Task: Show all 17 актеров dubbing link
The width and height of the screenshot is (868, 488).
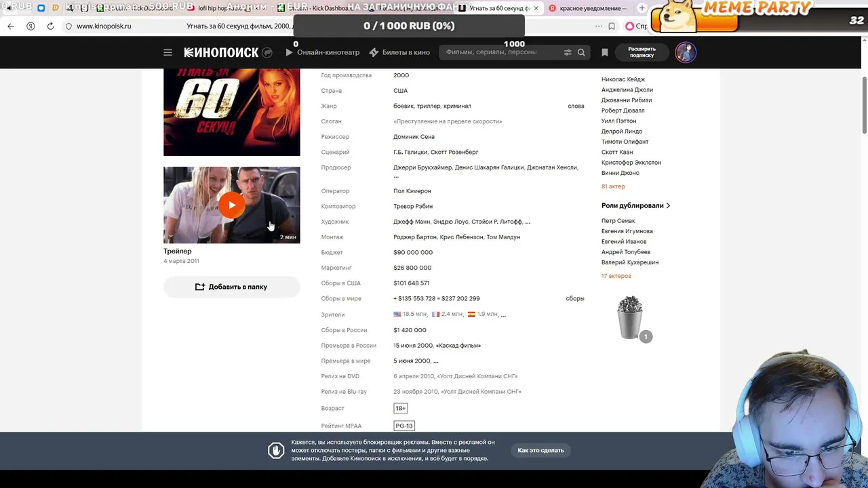Action: pos(616,276)
